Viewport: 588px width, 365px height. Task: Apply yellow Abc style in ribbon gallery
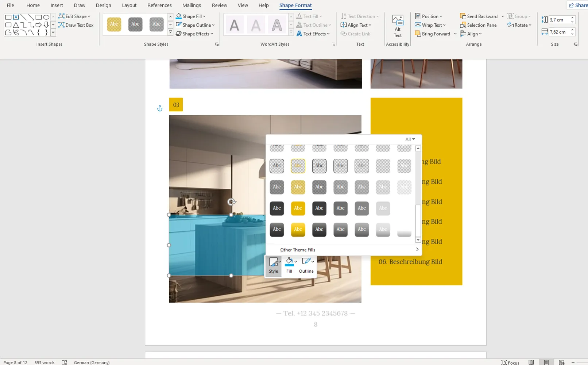pos(114,24)
